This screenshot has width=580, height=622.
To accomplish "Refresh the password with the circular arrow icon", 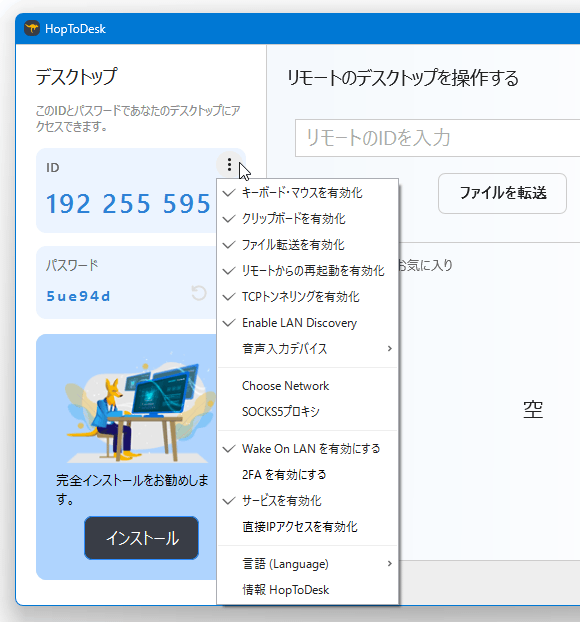I will 199,293.
